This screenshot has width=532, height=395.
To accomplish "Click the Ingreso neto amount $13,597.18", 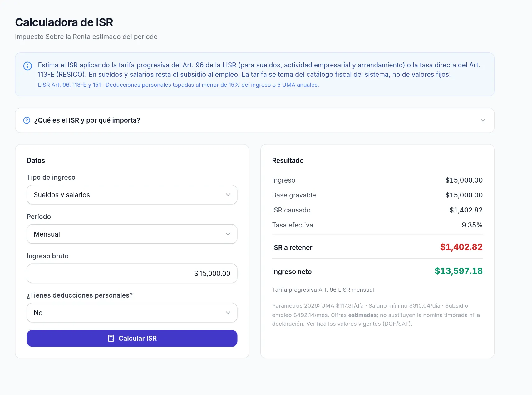I will click(458, 271).
